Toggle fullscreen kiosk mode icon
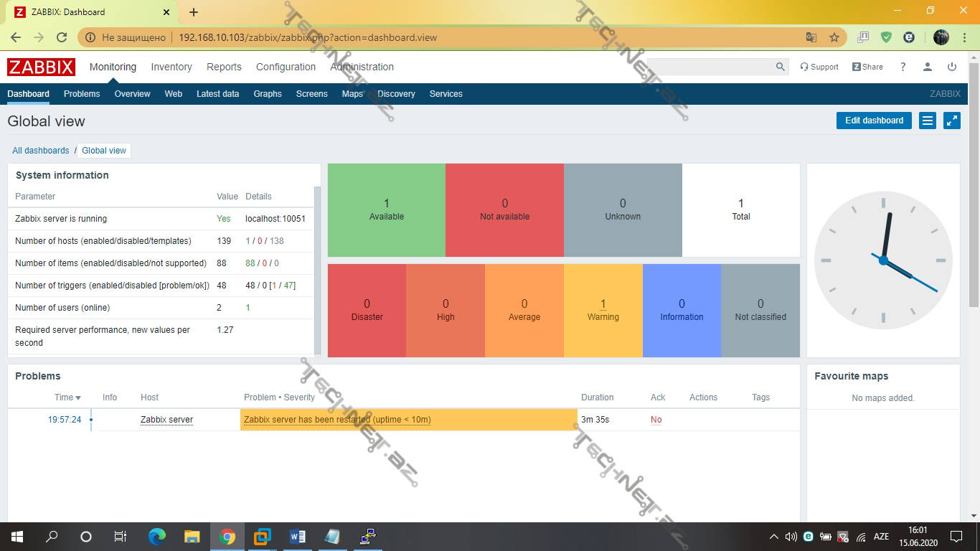The height and width of the screenshot is (551, 980). pyautogui.click(x=952, y=121)
